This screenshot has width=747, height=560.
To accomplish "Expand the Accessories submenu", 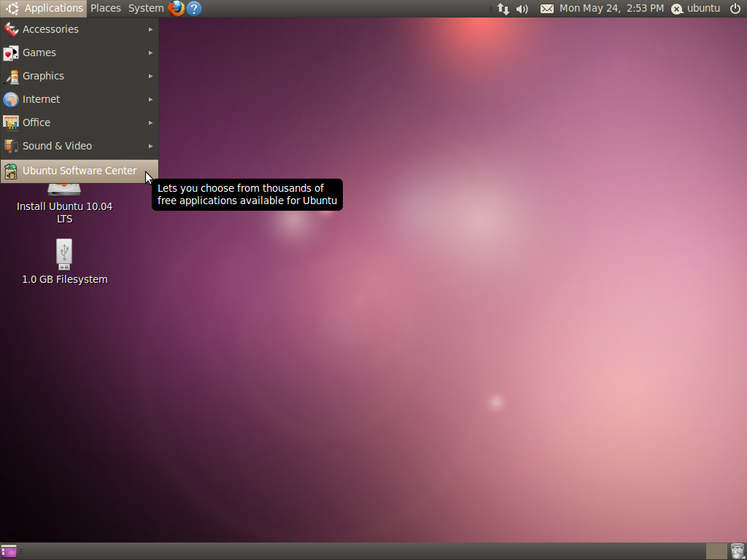I will coord(79,29).
